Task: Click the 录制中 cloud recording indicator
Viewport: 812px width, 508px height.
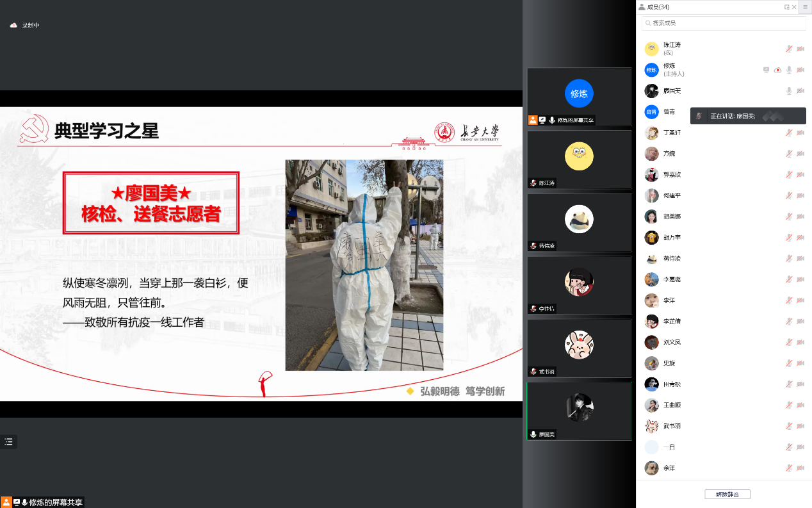Action: (25, 25)
